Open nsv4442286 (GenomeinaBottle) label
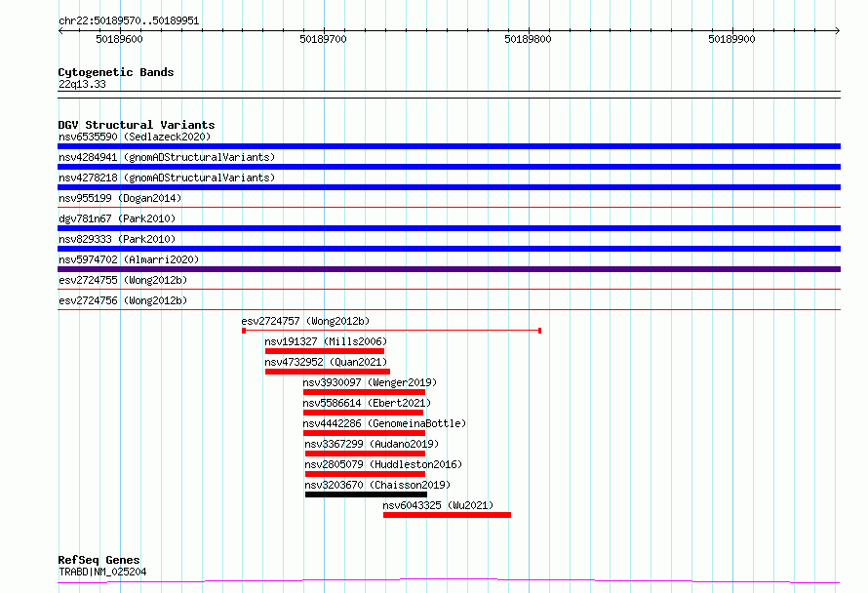 coord(384,423)
